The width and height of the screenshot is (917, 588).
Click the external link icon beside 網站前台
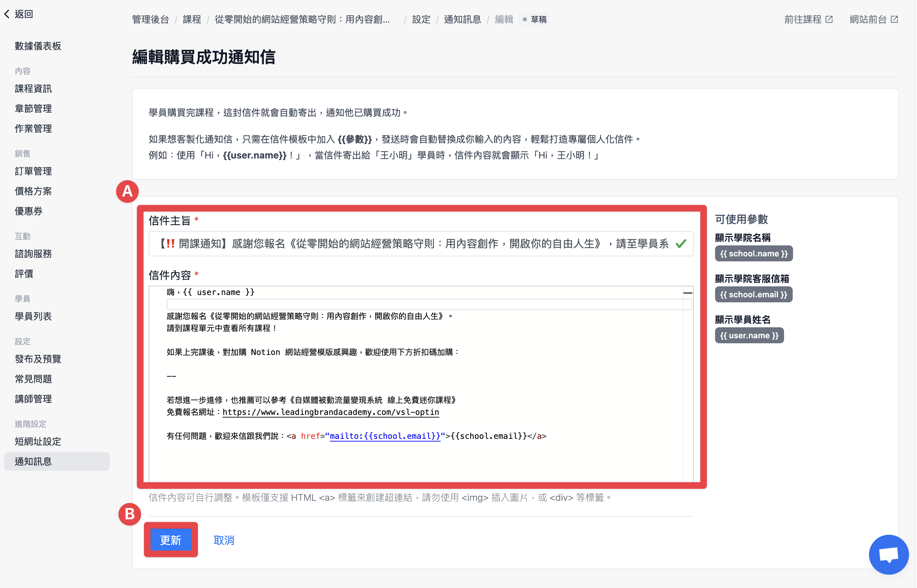(x=894, y=19)
